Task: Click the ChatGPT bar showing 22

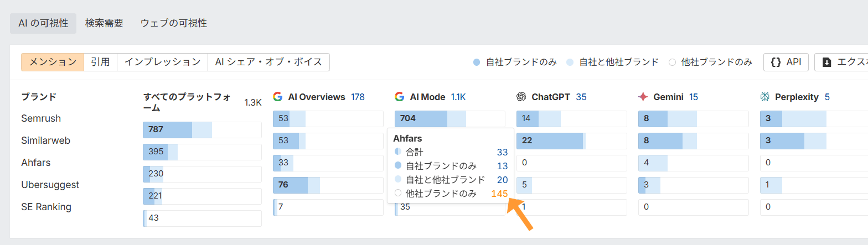Action: (572, 141)
